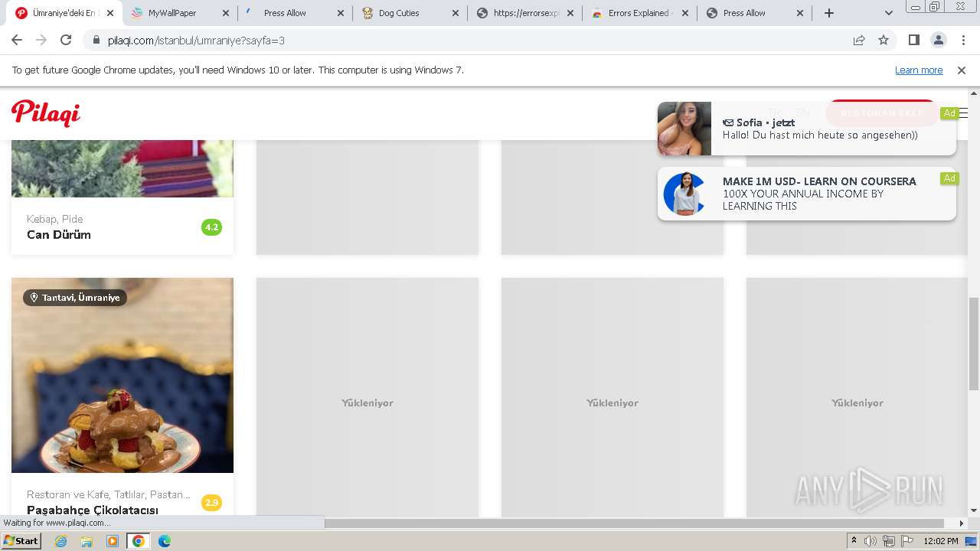Click the 2.9 rating badge
Screen dimensions: 980x551
(211, 503)
